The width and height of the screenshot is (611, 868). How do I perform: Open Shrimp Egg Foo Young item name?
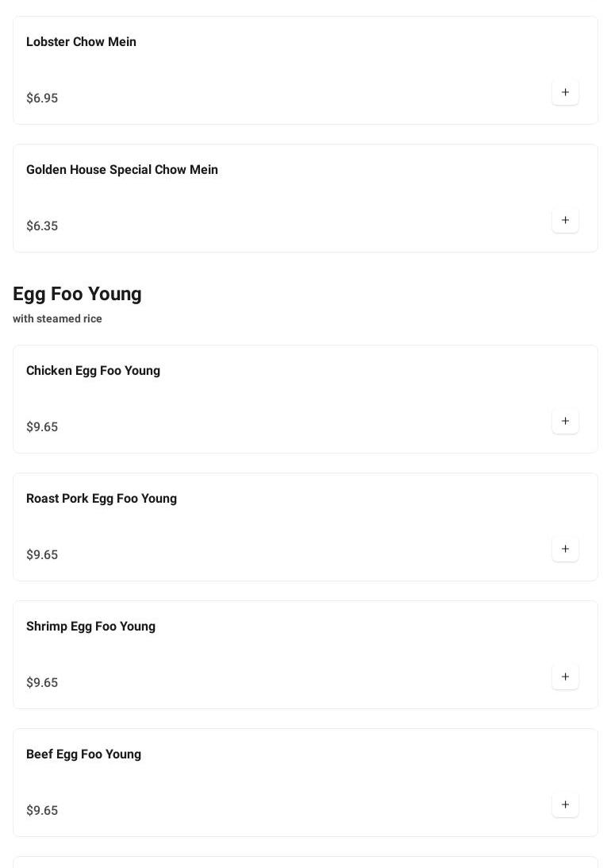[x=90, y=627]
